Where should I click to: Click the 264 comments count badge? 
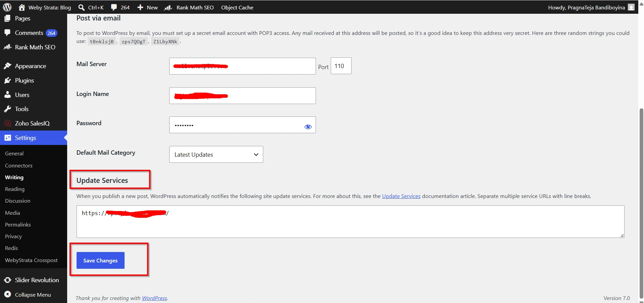[51, 33]
